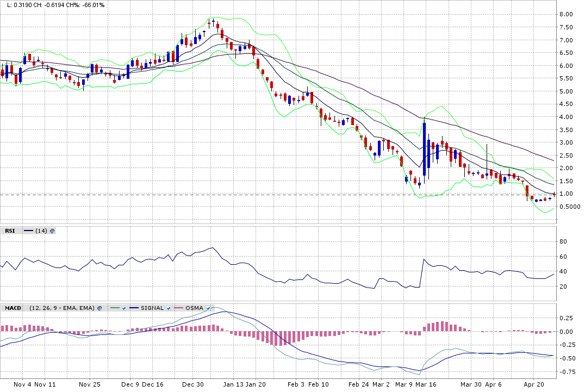Click the Apr 20 date axis label
The width and height of the screenshot is (585, 392).
click(534, 384)
